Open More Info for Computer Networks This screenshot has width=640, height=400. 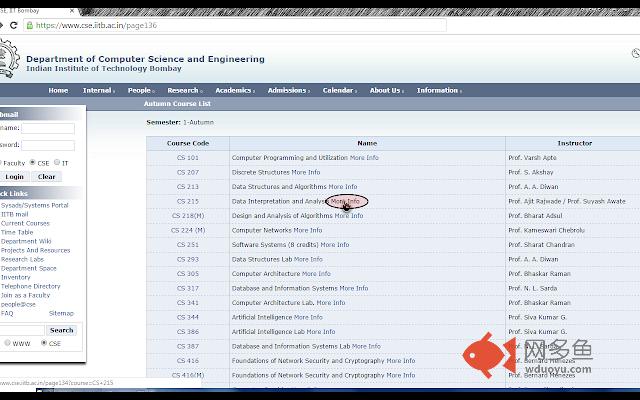[x=308, y=230]
